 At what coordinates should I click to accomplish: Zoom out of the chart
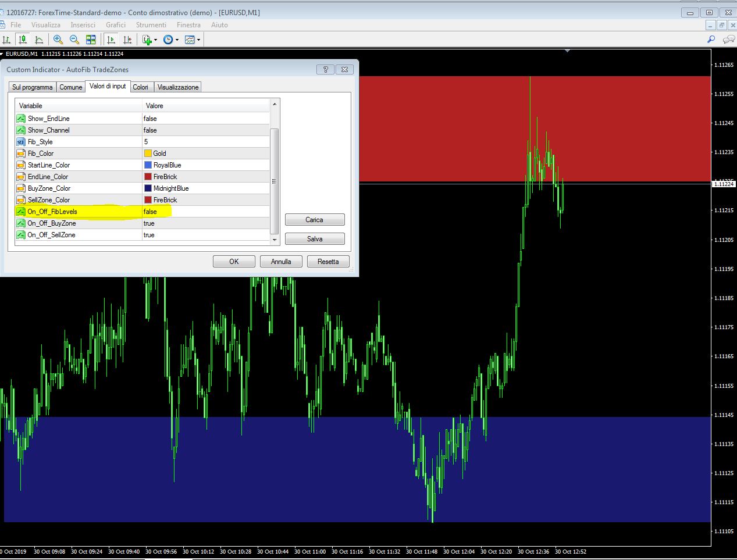[74, 40]
